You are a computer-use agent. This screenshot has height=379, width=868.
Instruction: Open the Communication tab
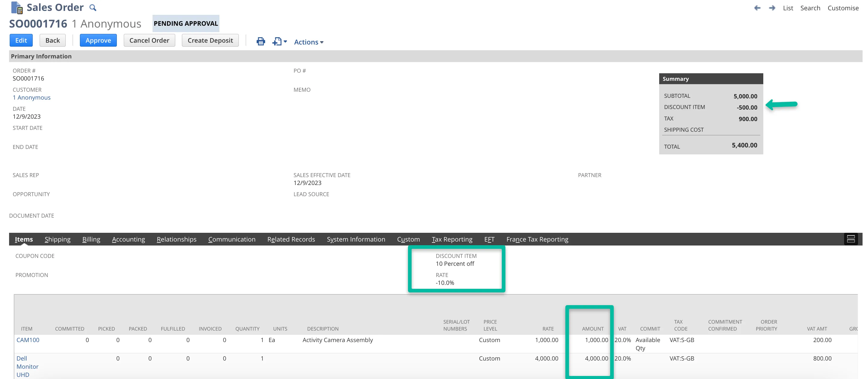232,239
